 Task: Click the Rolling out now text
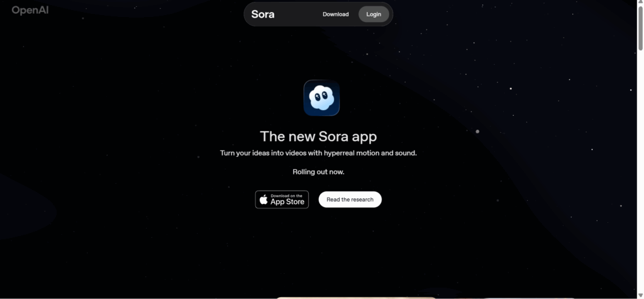pyautogui.click(x=318, y=172)
